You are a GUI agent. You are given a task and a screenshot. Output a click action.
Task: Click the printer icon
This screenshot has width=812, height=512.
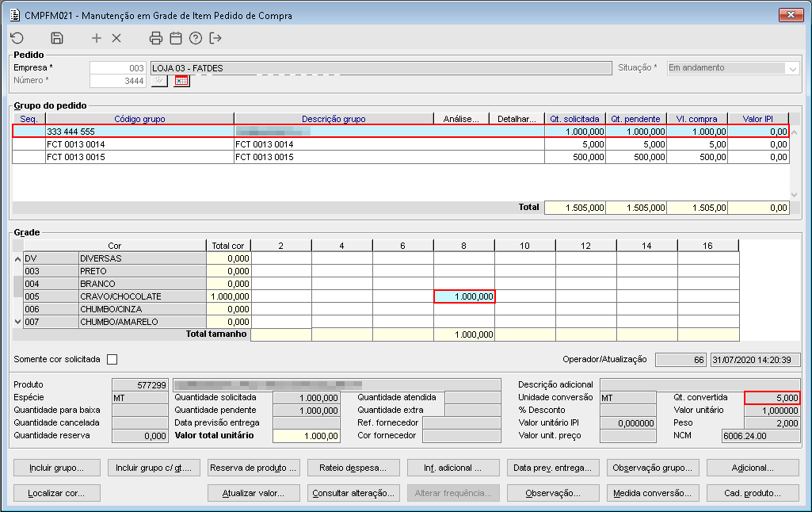point(156,38)
